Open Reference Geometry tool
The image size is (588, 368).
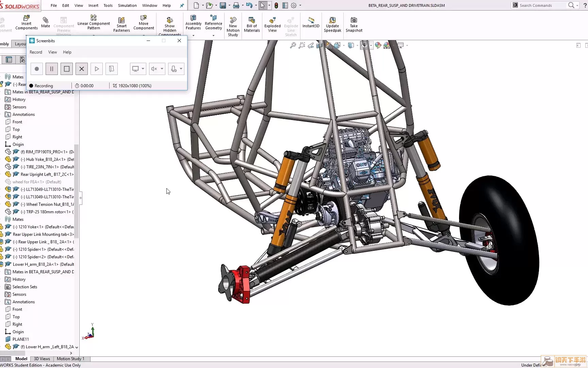[x=213, y=22]
